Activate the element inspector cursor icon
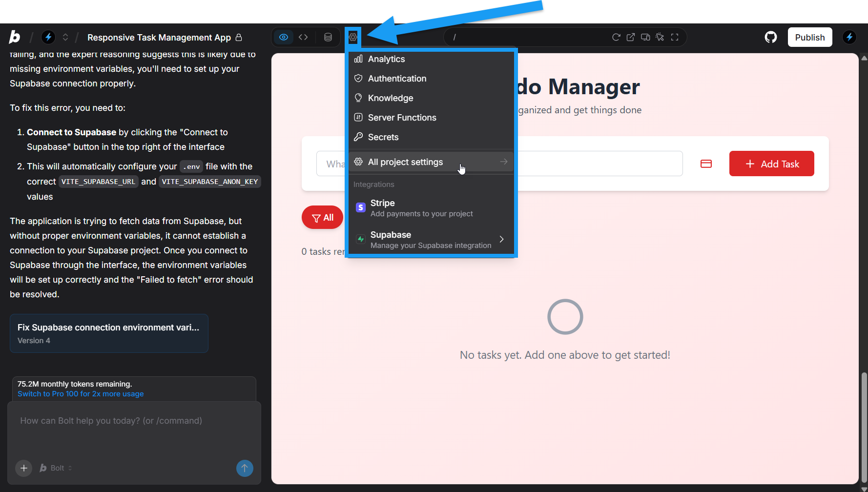Screen dimensions: 868x492 [660, 37]
